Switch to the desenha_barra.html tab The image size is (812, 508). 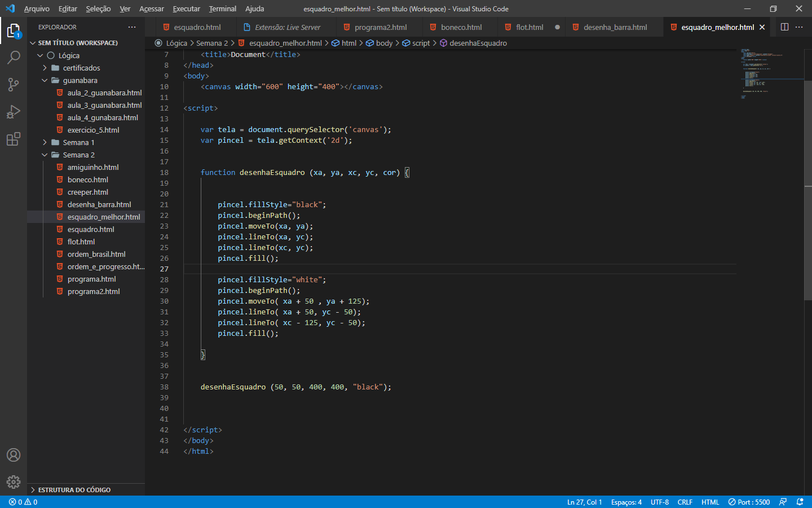615,27
